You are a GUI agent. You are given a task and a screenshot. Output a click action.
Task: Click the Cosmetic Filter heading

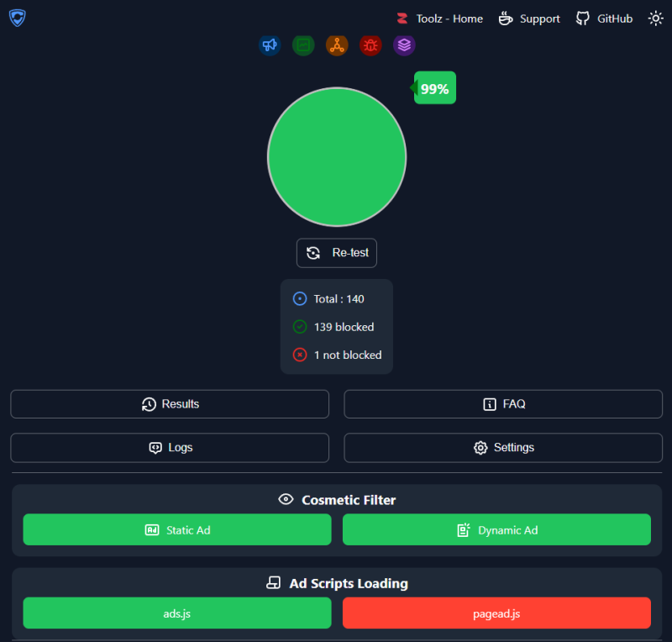point(349,500)
